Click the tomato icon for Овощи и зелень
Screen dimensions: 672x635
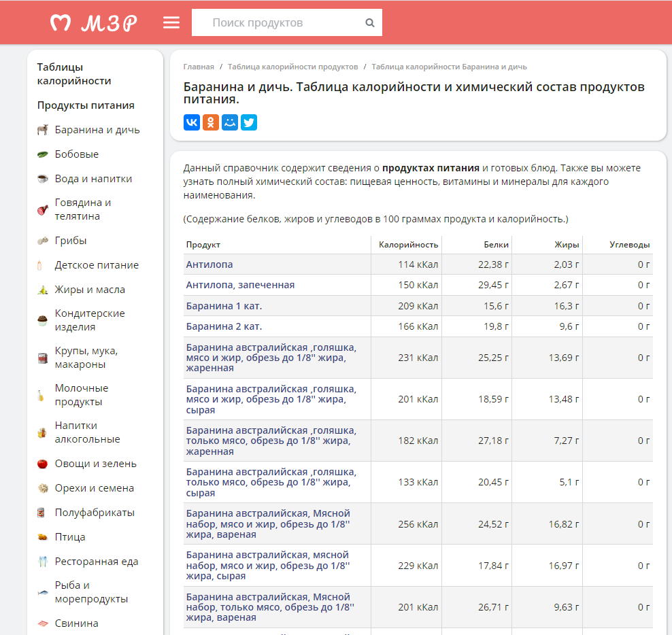(x=42, y=464)
